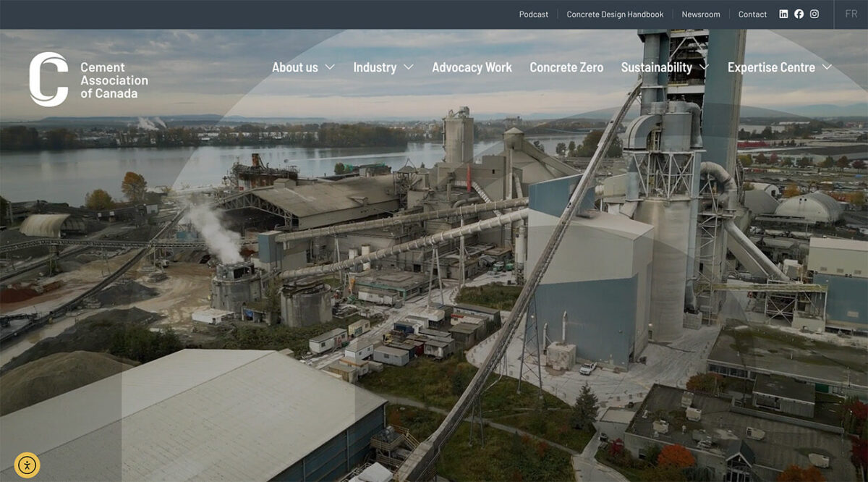Visit the Newsroom link

pos(701,14)
